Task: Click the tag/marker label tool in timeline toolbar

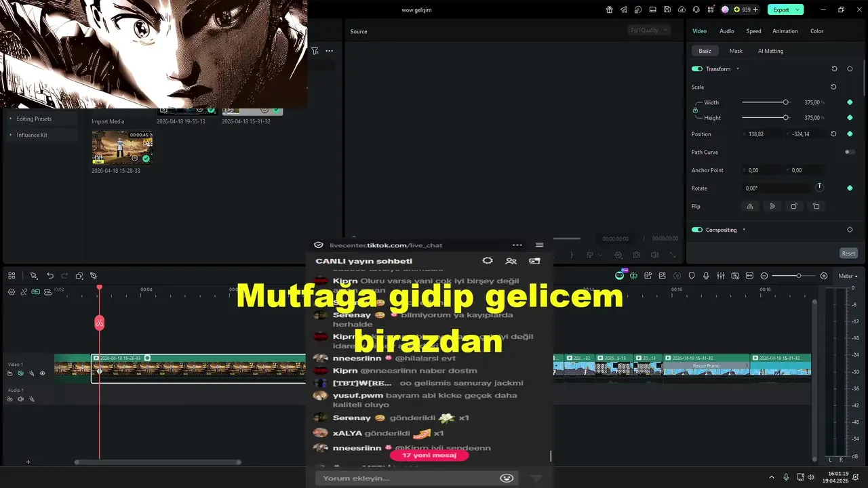Action: pos(94,276)
